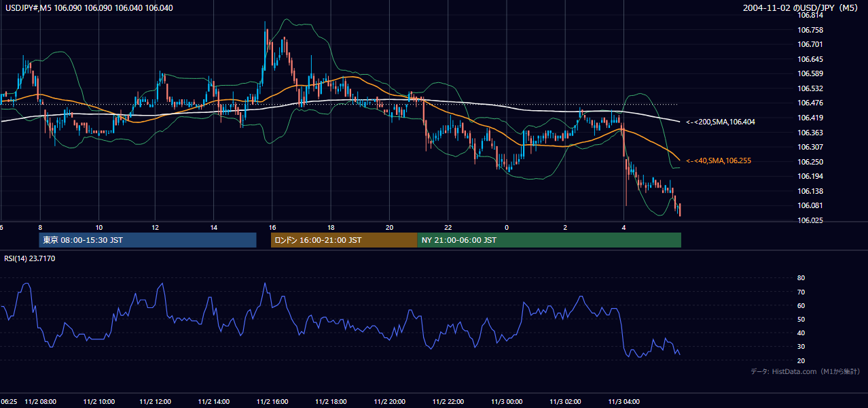
Task: Select the ロンドン 16:00-21:00 JST session bar
Action: tap(344, 240)
